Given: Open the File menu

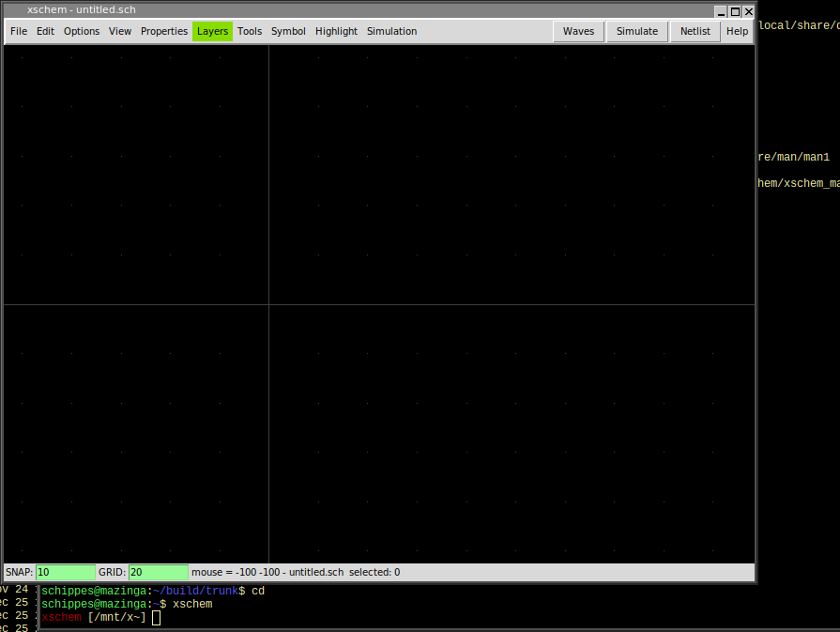Looking at the screenshot, I should click(19, 31).
